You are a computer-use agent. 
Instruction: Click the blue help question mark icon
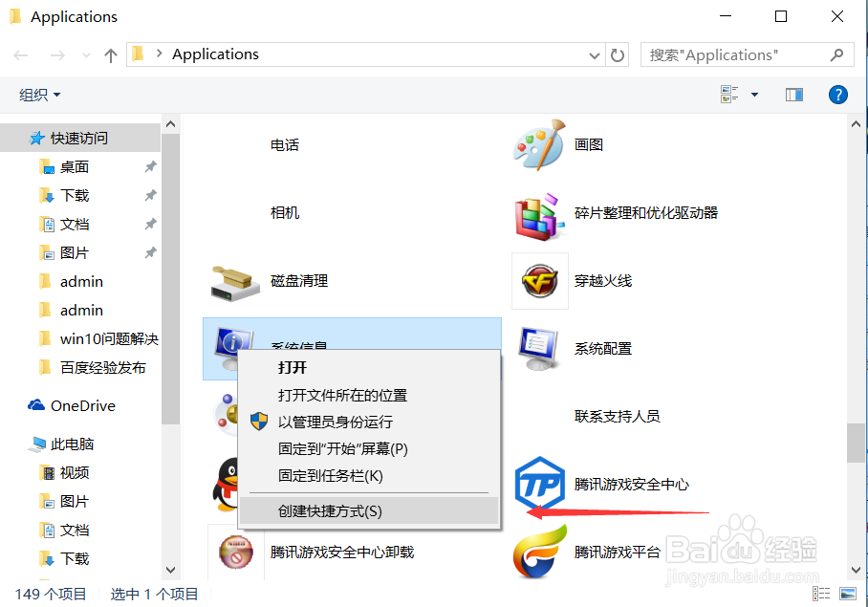pyautogui.click(x=838, y=95)
